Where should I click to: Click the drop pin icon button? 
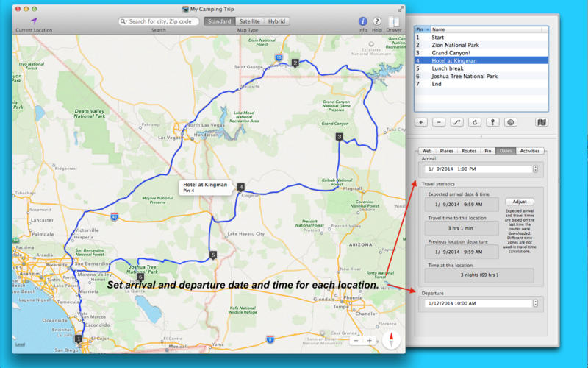pyautogui.click(x=492, y=122)
